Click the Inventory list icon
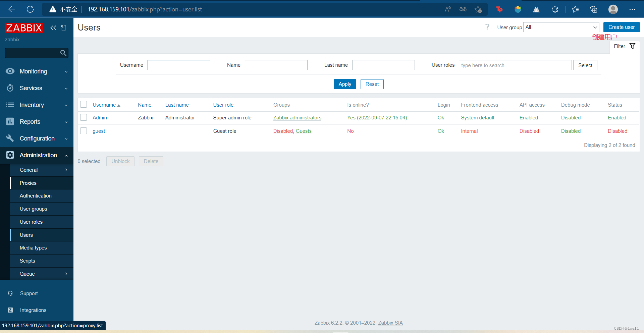644x333 pixels. tap(10, 105)
